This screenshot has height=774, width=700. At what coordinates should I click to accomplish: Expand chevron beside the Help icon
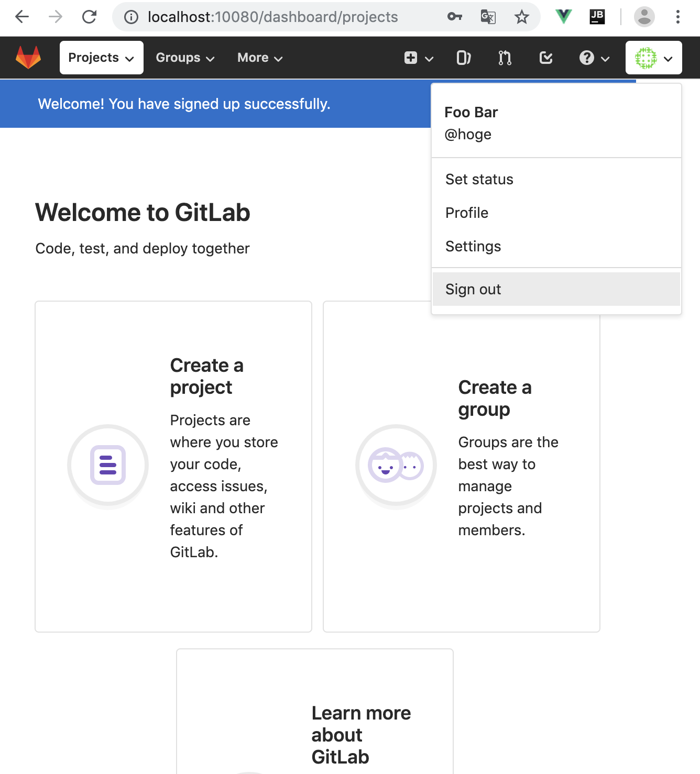605,59
